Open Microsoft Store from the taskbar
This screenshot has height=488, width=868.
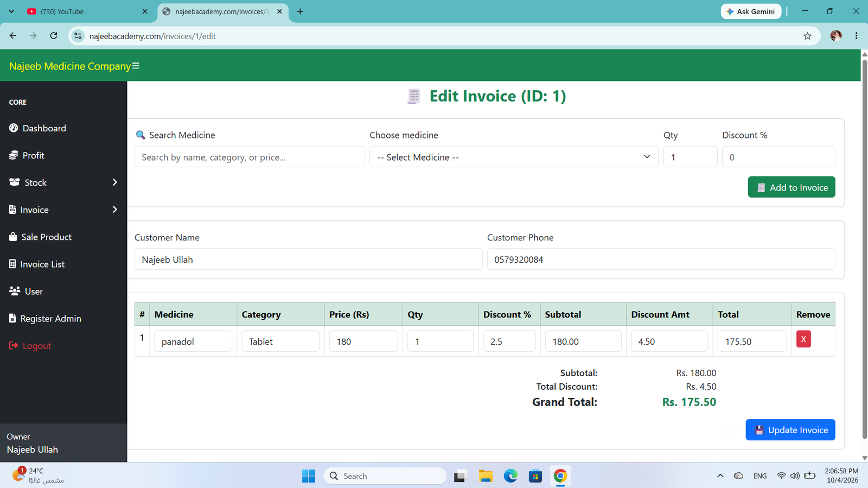(535, 476)
